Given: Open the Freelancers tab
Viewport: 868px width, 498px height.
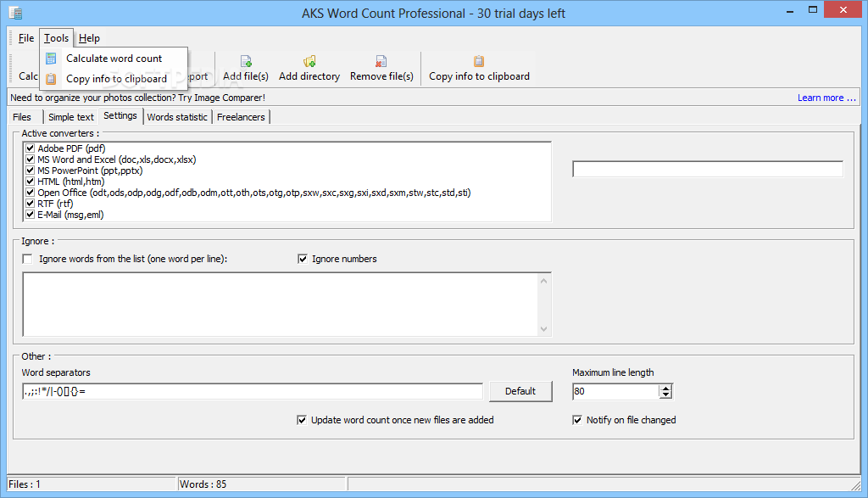Looking at the screenshot, I should [x=241, y=117].
